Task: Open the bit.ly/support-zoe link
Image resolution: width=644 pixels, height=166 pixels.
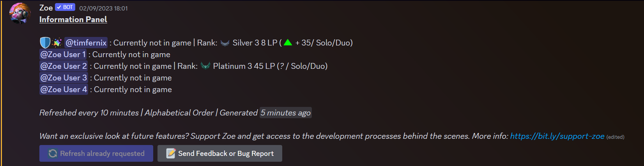Action: [557, 136]
